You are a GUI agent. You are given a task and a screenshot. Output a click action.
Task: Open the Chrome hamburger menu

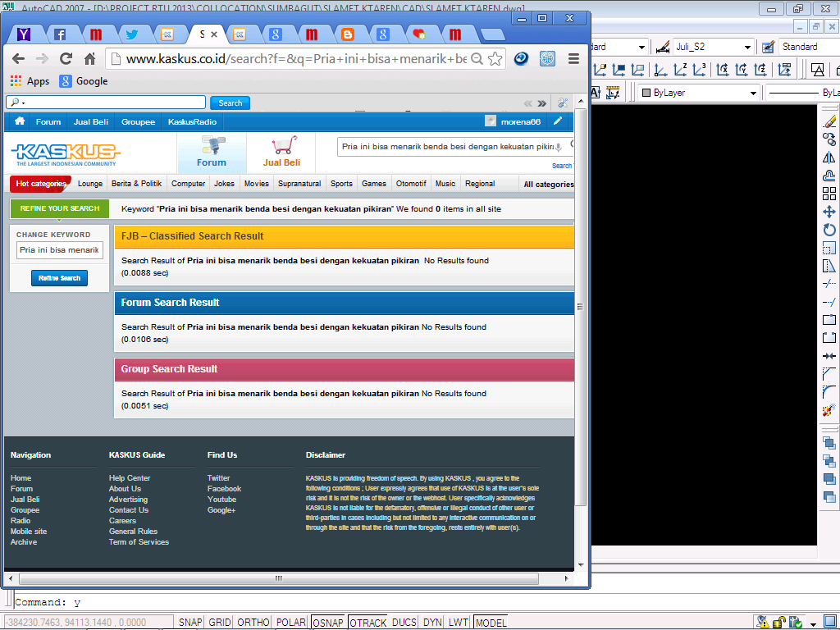(x=573, y=59)
